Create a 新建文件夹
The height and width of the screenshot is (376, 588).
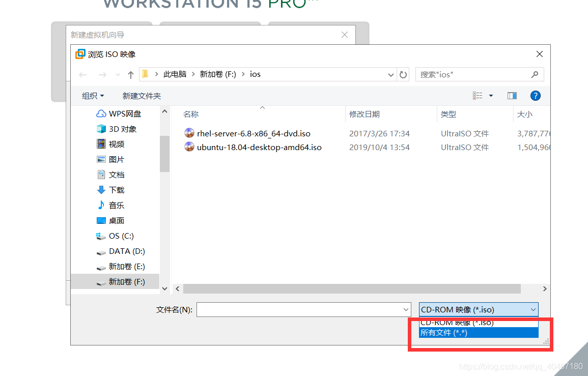142,96
